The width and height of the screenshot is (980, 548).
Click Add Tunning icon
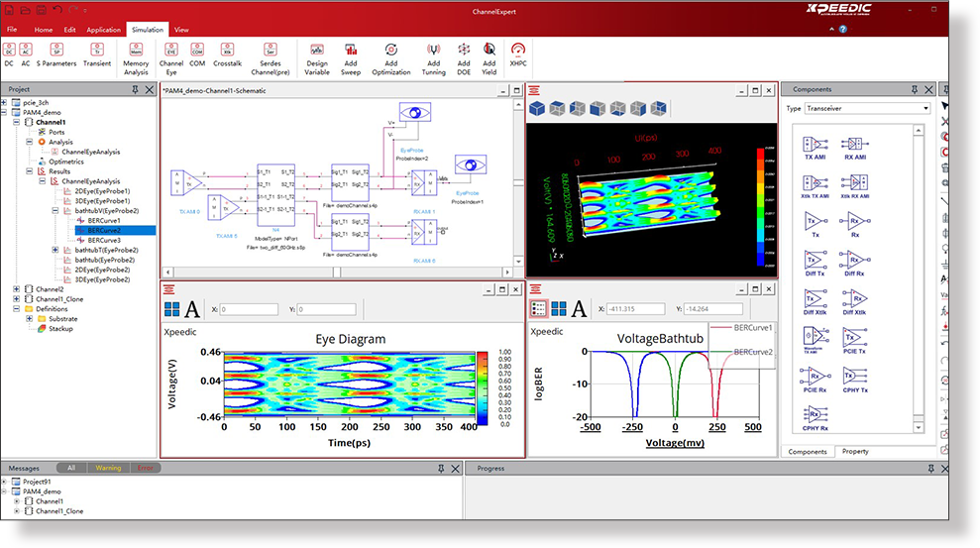click(433, 58)
